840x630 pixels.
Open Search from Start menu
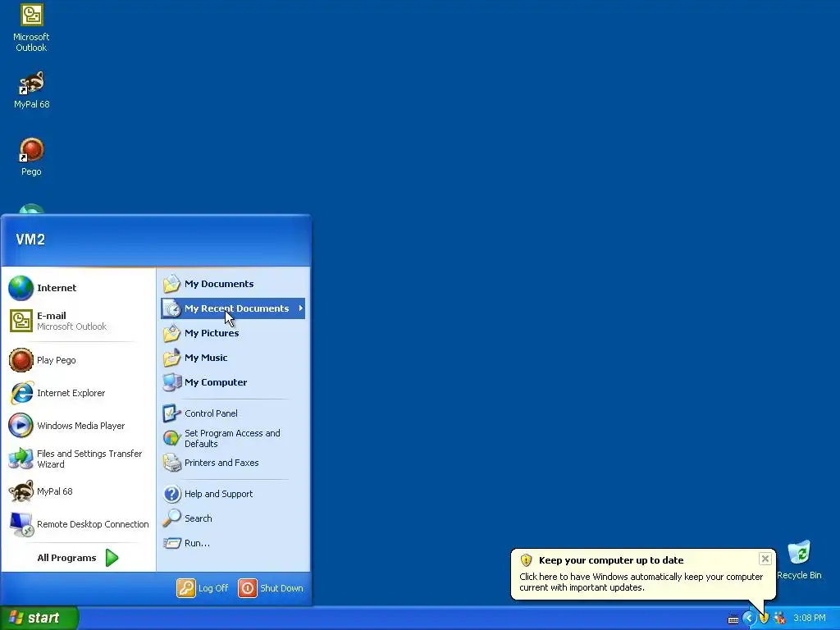(x=233, y=518)
